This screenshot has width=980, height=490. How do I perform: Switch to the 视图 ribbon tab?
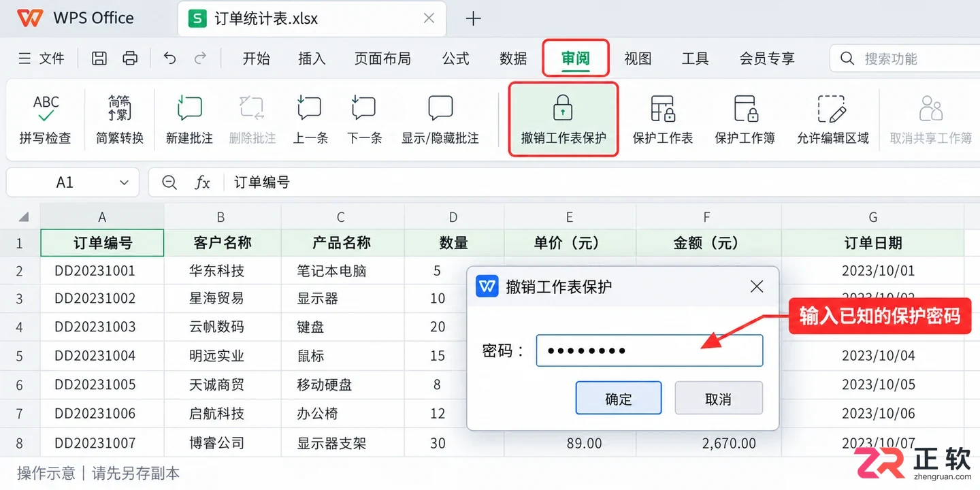click(638, 59)
